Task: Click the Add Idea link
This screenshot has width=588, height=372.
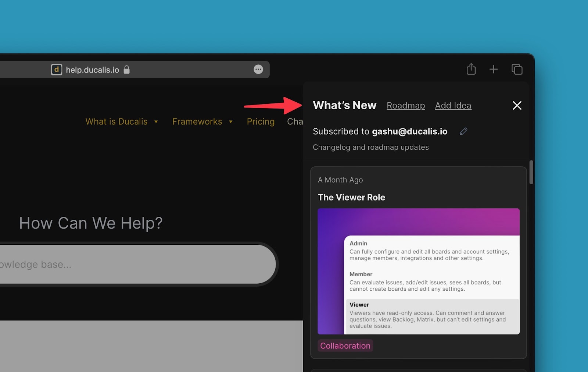Action: [x=453, y=106]
